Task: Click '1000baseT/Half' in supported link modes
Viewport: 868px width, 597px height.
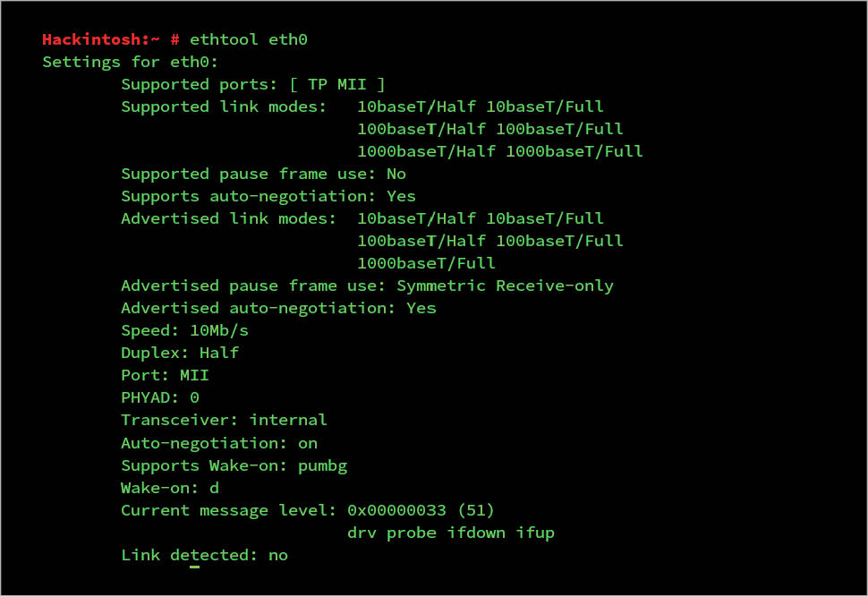Action: coord(426,151)
